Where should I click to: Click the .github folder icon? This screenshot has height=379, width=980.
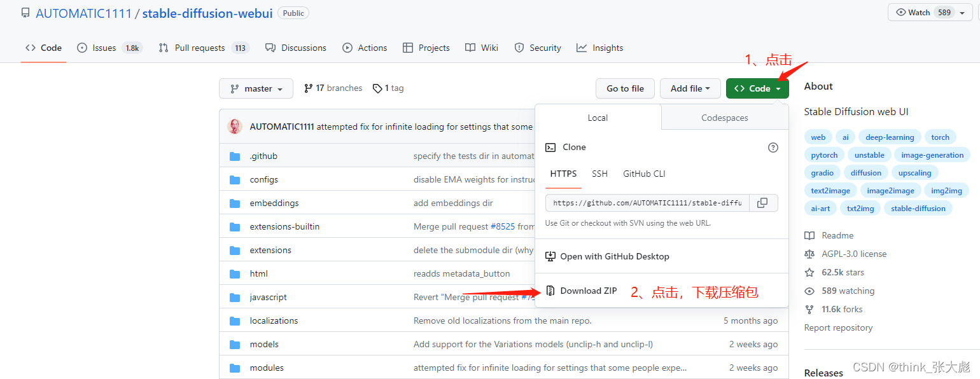point(235,156)
